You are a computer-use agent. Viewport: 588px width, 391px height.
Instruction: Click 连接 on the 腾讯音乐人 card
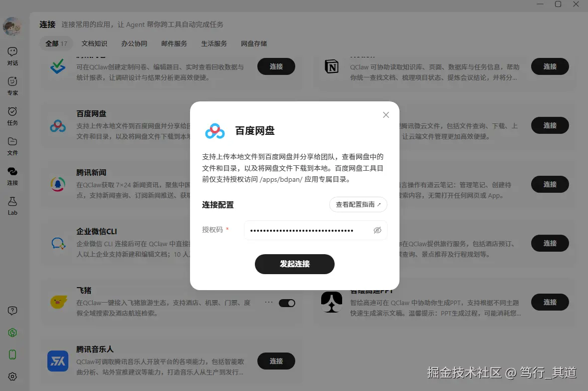click(x=276, y=361)
